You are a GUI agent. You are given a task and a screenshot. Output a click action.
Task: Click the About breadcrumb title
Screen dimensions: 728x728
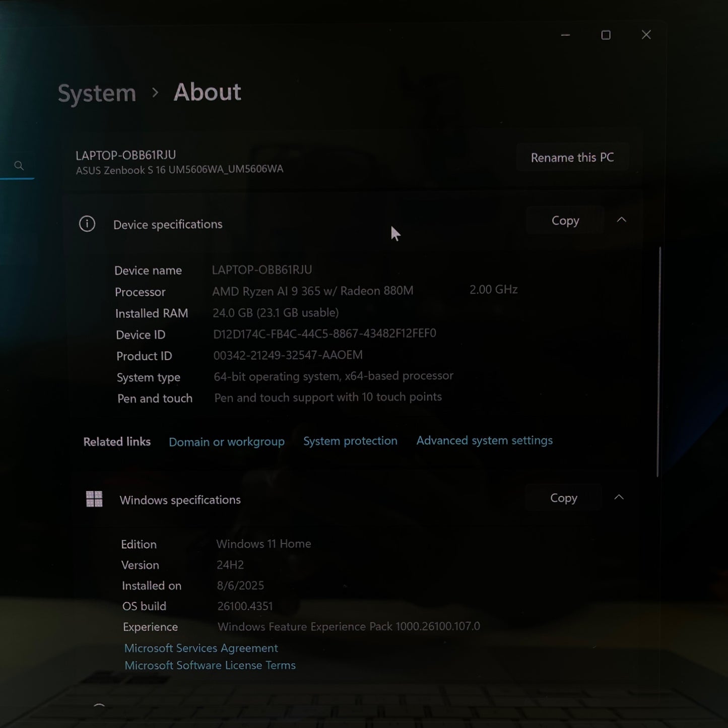click(x=207, y=92)
